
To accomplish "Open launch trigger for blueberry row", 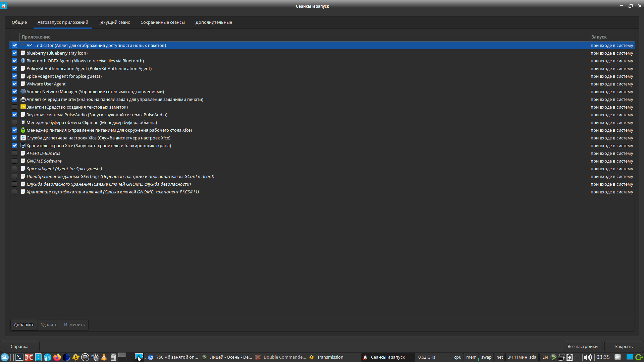I will pos(611,53).
